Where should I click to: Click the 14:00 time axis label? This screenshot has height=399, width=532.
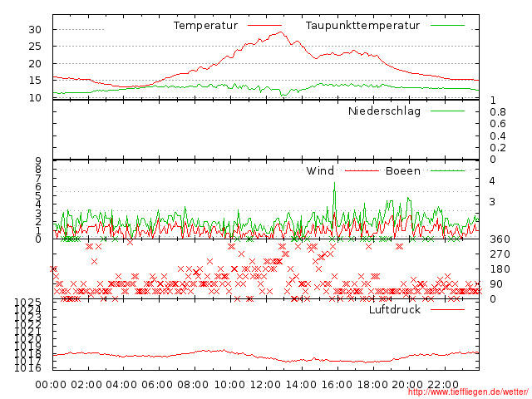coord(301,385)
